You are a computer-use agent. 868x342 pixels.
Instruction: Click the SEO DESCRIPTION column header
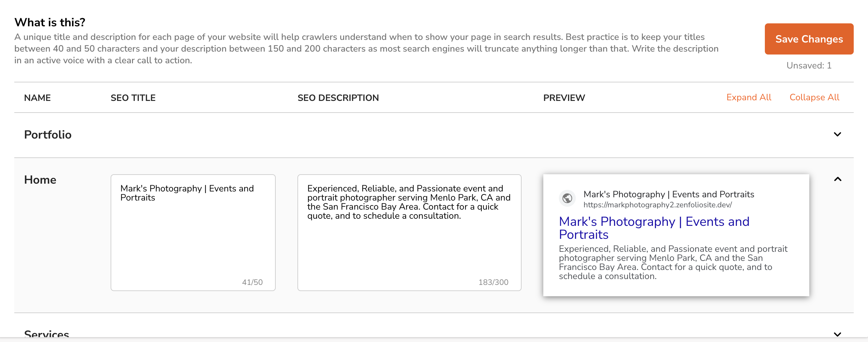click(338, 98)
